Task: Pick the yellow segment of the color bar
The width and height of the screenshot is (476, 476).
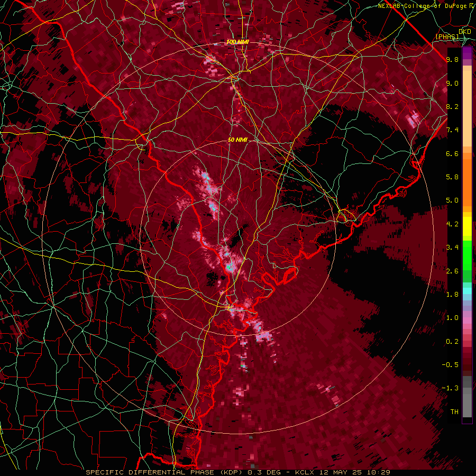Action: tap(467, 226)
